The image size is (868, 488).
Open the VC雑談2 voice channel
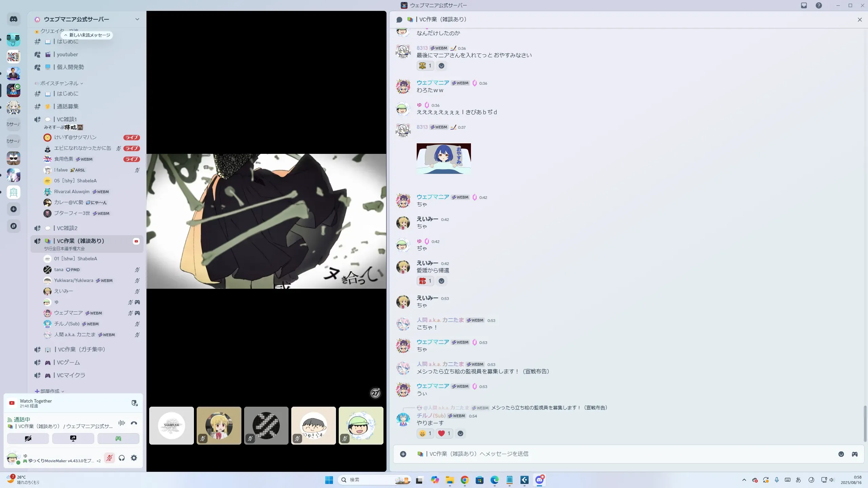click(x=67, y=228)
